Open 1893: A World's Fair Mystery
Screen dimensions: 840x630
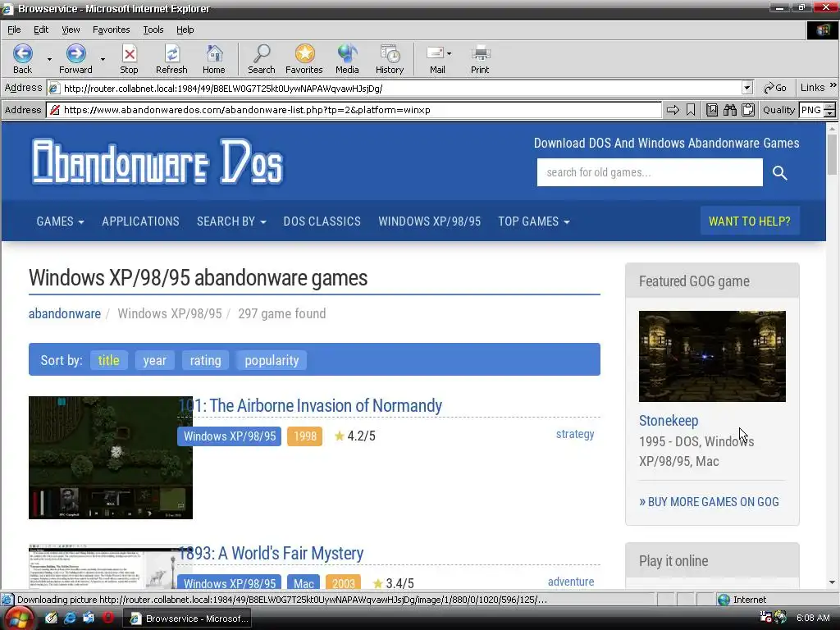click(x=271, y=553)
